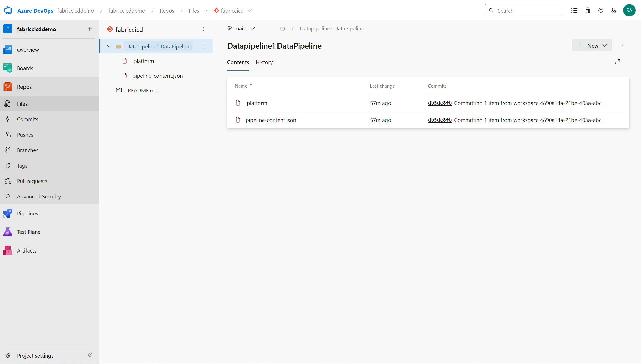
Task: Click the Azure DevOps logo icon
Action: pyautogui.click(x=8, y=11)
